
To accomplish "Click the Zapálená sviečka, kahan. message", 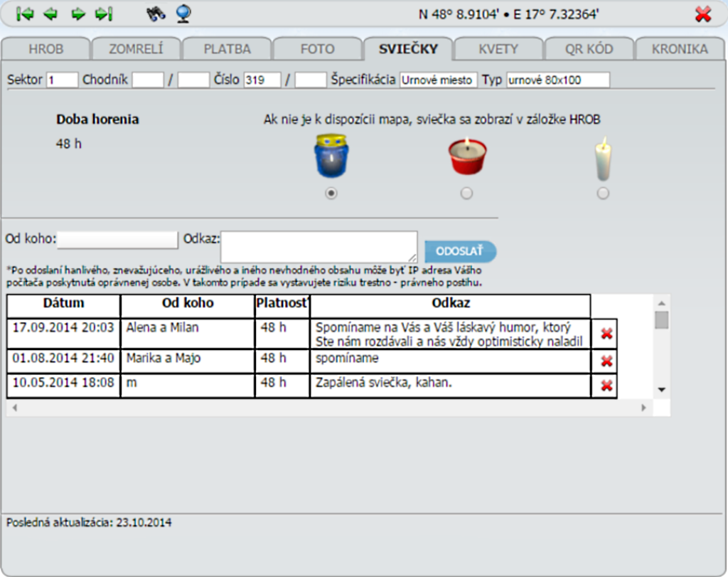I will click(x=383, y=383).
